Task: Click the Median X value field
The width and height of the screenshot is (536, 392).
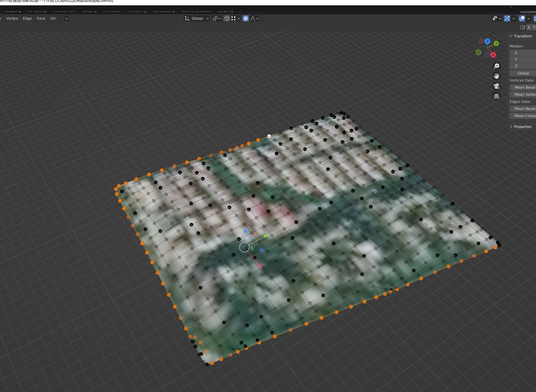Action: (523, 53)
